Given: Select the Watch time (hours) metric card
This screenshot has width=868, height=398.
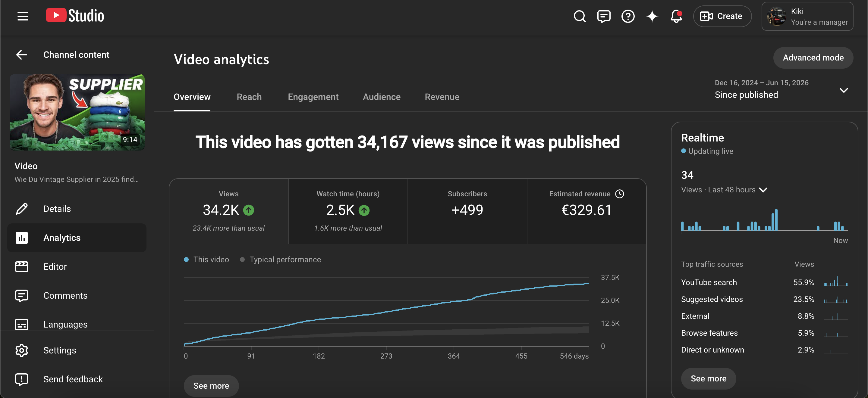Looking at the screenshot, I should pyautogui.click(x=348, y=211).
